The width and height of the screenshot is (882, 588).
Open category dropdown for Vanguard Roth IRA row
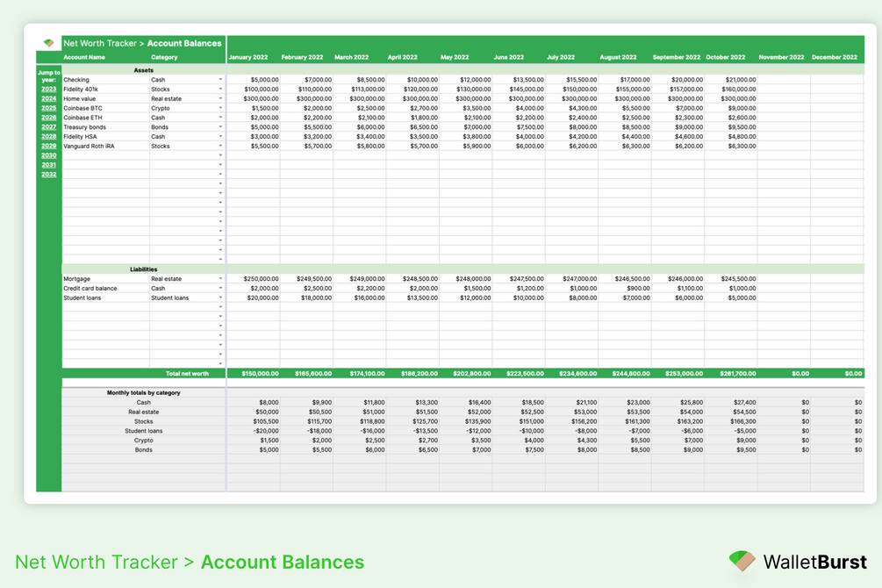pos(220,146)
